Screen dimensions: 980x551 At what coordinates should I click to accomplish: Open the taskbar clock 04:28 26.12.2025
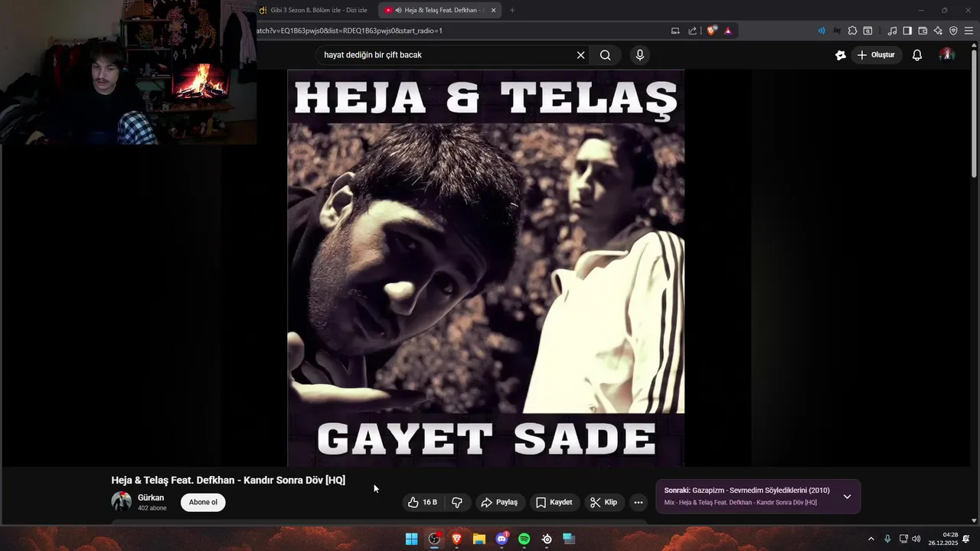click(x=943, y=539)
